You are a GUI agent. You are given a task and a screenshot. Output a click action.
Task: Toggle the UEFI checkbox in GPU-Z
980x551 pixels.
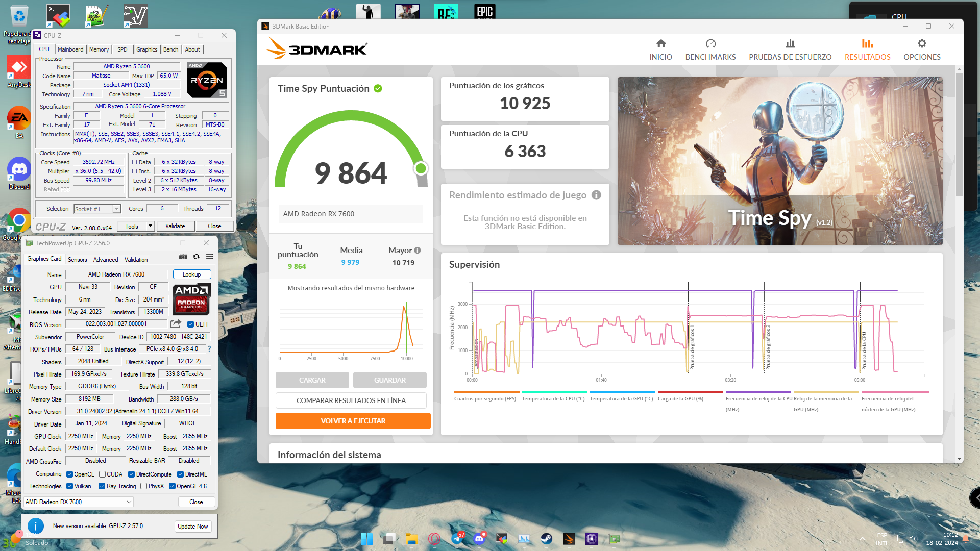(x=190, y=324)
